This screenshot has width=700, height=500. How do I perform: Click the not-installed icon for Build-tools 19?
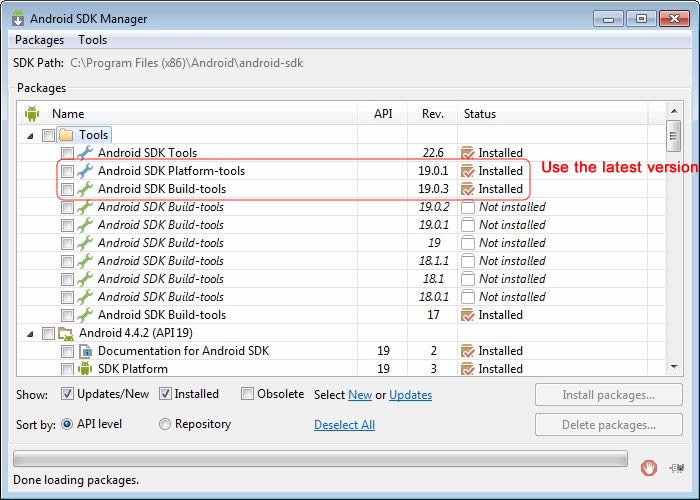467,243
